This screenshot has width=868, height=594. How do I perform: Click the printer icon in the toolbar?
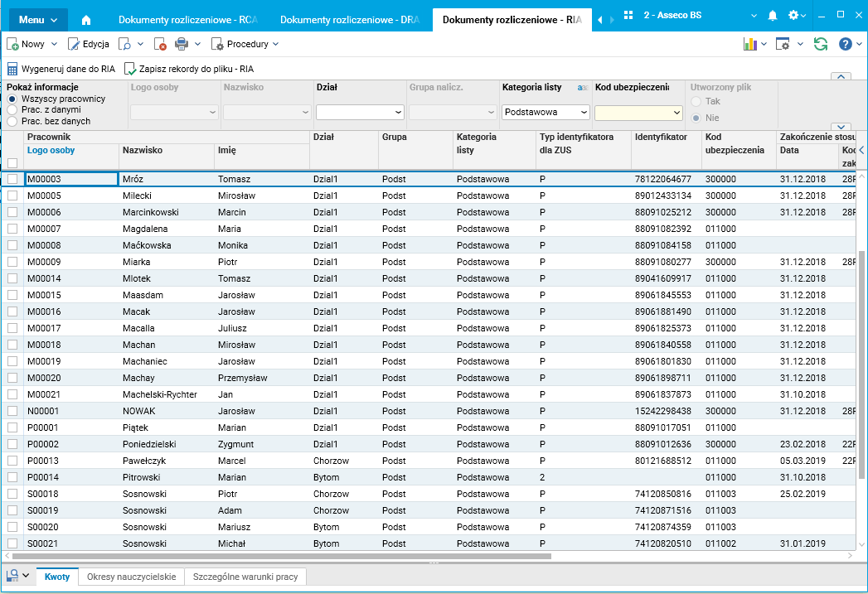[182, 44]
